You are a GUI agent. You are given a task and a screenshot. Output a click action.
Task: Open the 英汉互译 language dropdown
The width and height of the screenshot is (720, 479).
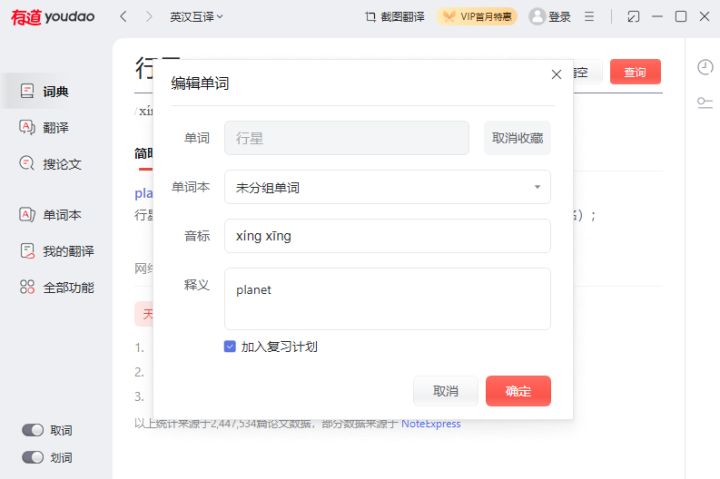click(x=196, y=17)
